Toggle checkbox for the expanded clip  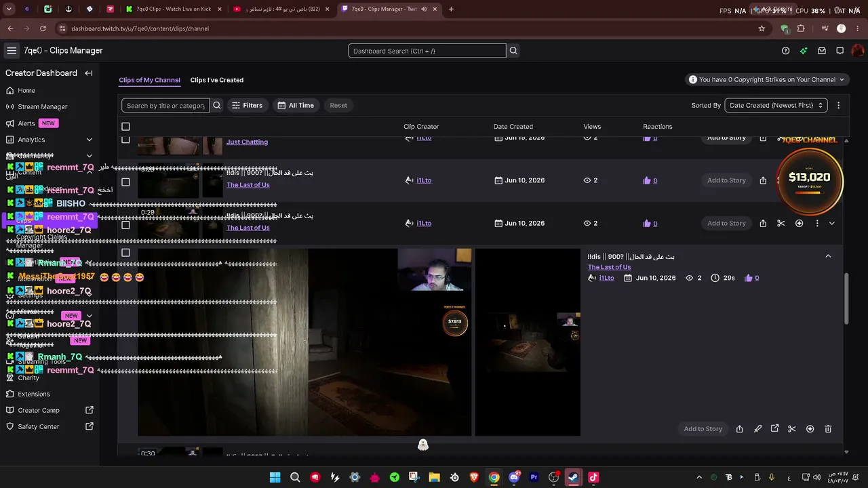click(125, 253)
